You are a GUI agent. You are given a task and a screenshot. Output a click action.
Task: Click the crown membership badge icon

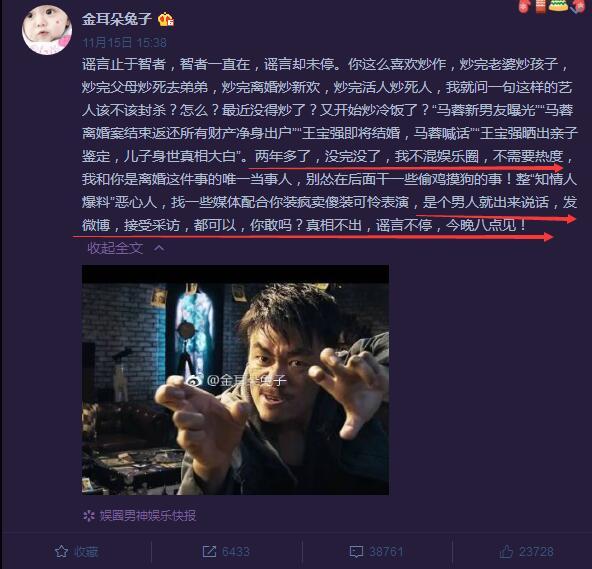(166, 19)
